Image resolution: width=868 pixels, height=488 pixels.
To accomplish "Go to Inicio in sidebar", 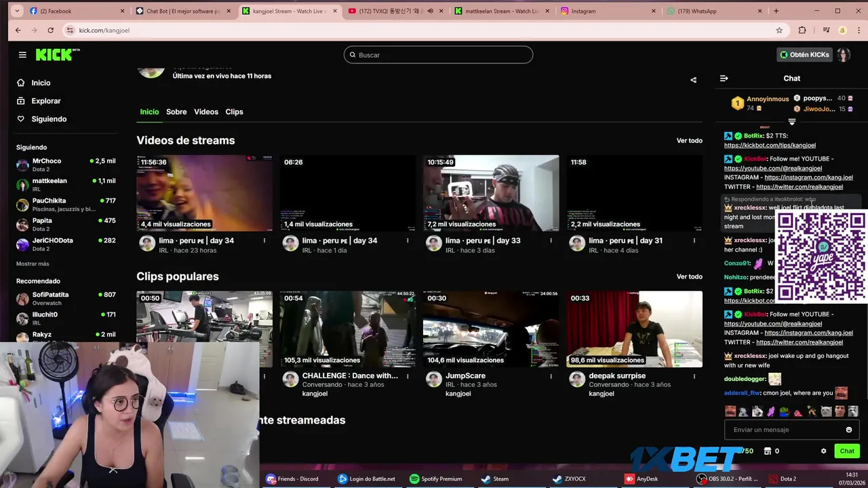I will tap(41, 83).
